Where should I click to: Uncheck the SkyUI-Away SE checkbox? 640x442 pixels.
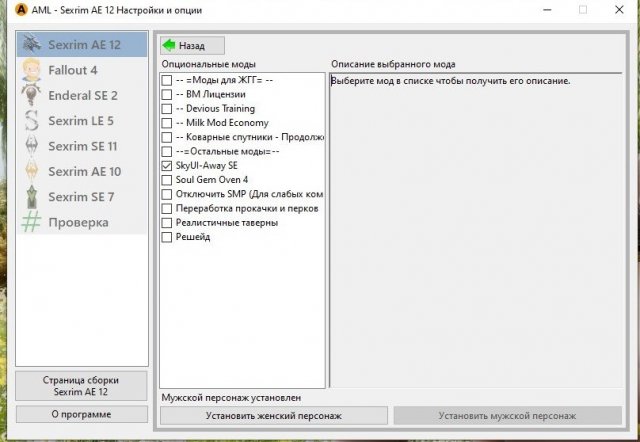(x=166, y=165)
